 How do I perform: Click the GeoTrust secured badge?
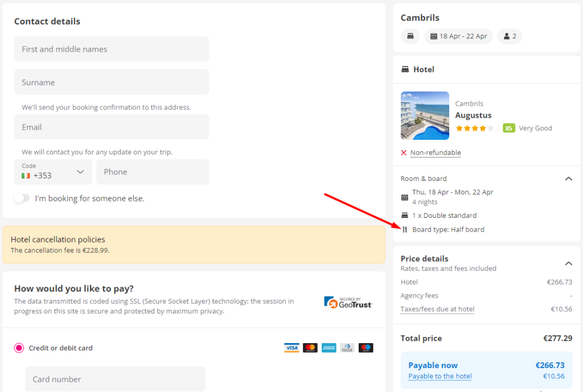(348, 302)
